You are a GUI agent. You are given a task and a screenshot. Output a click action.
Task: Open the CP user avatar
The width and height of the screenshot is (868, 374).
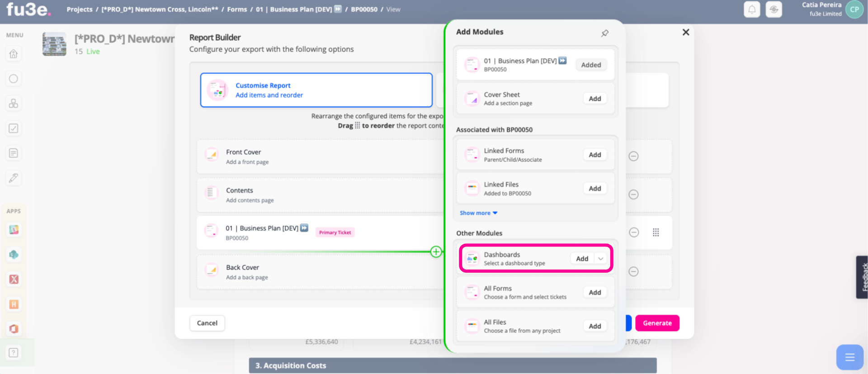click(x=854, y=9)
